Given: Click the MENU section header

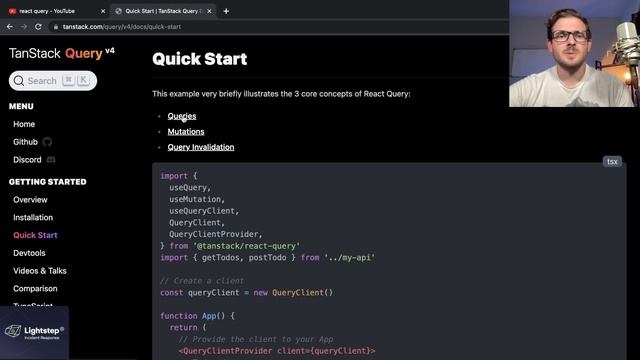Looking at the screenshot, I should (21, 107).
